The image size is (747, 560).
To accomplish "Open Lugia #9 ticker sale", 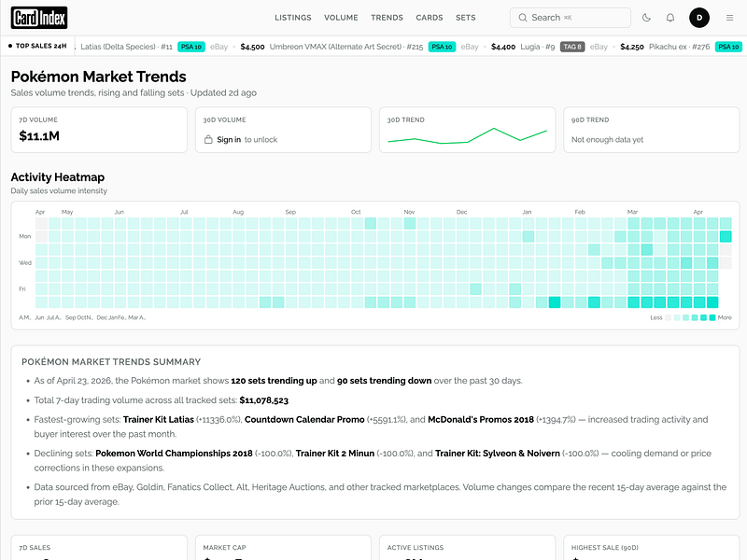I will (x=538, y=47).
